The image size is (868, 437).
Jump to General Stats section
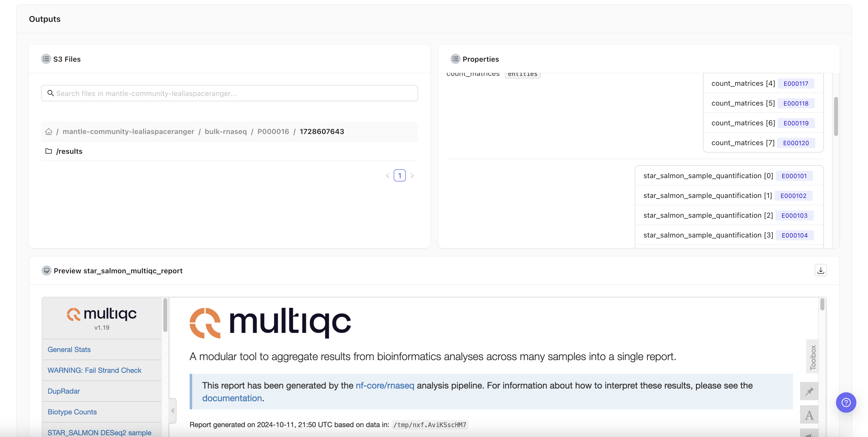tap(69, 350)
